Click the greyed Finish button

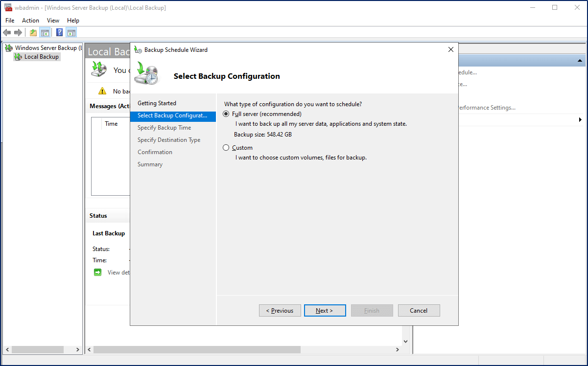pos(372,310)
